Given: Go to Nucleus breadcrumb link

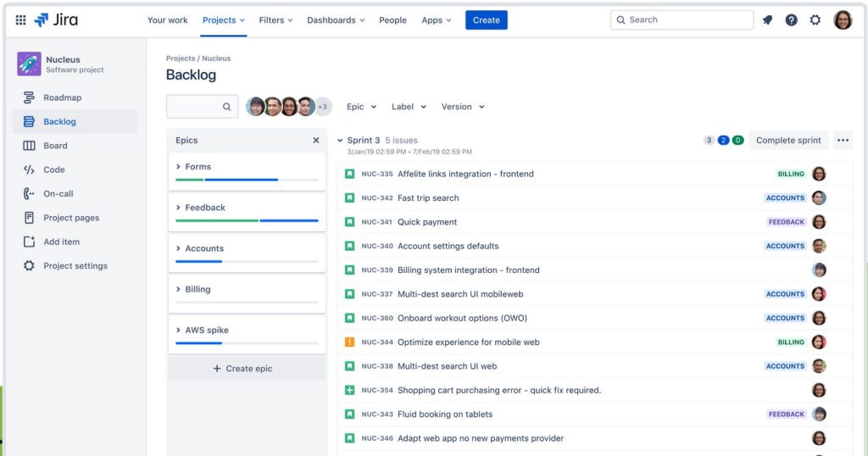Looking at the screenshot, I should [x=216, y=58].
